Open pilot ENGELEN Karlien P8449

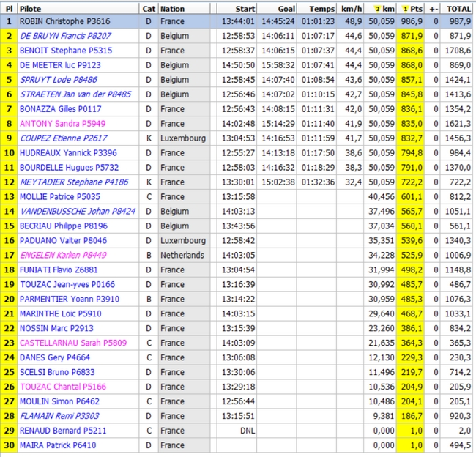(55, 255)
